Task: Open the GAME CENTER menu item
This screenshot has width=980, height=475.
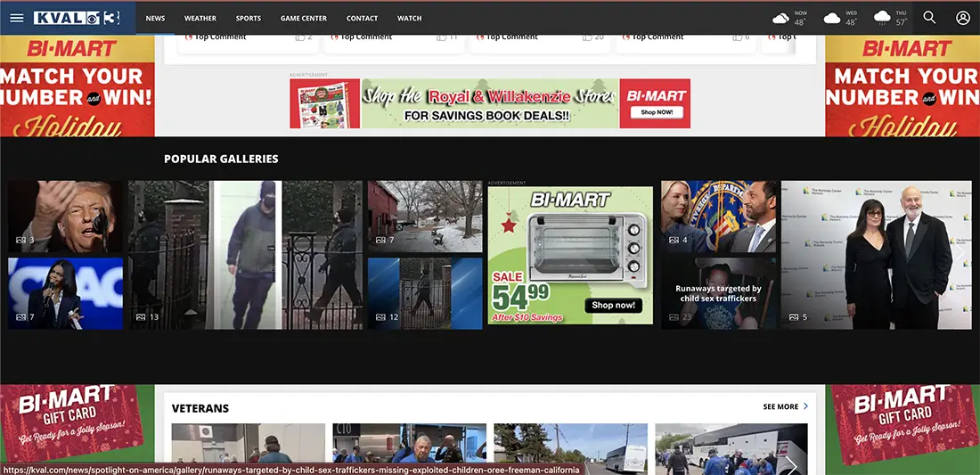Action: coord(303,18)
